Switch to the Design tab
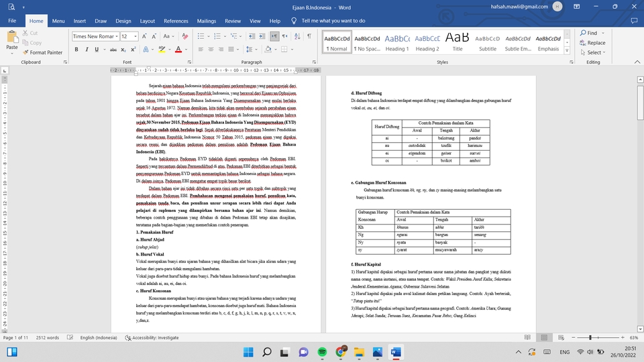This screenshot has width=644, height=362. [123, 21]
